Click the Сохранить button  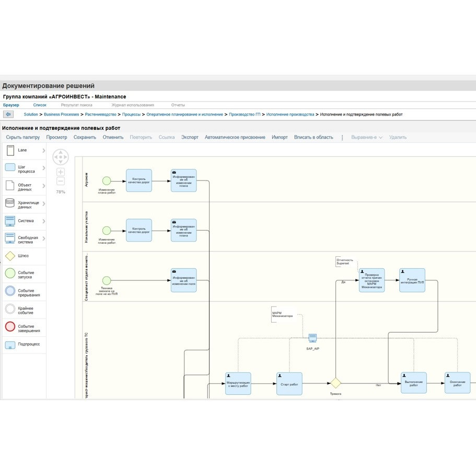[x=85, y=138]
